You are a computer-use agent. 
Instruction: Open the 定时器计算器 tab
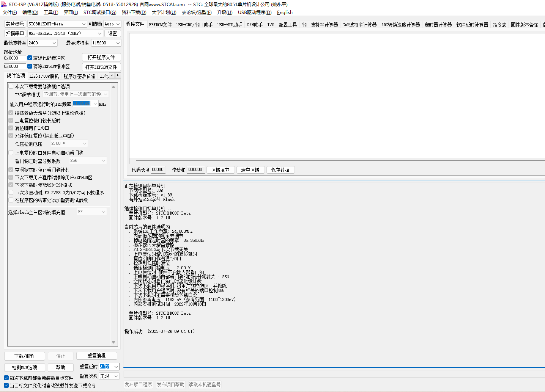pyautogui.click(x=438, y=25)
